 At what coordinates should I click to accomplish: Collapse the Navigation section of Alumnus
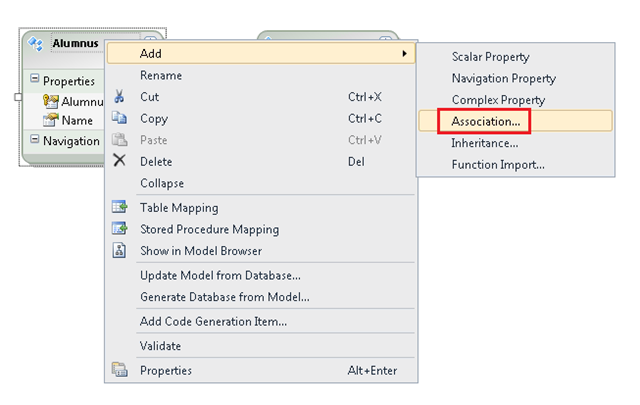(35, 139)
